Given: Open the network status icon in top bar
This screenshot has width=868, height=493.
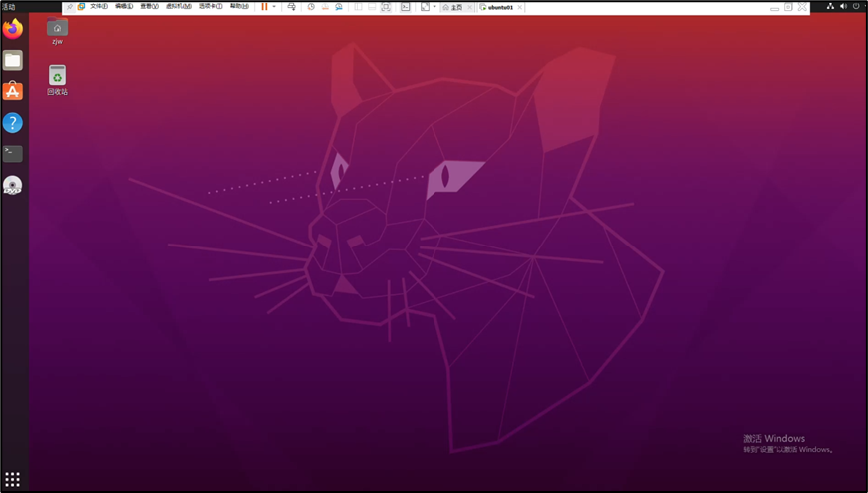Looking at the screenshot, I should (830, 6).
